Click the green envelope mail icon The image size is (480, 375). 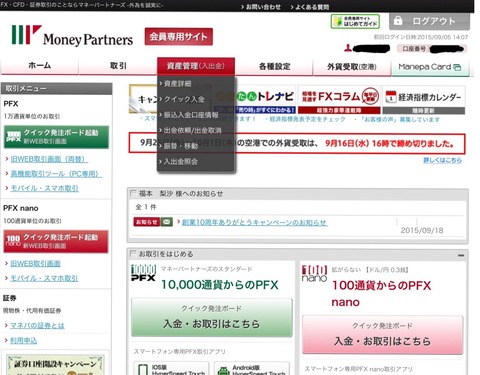167,222
